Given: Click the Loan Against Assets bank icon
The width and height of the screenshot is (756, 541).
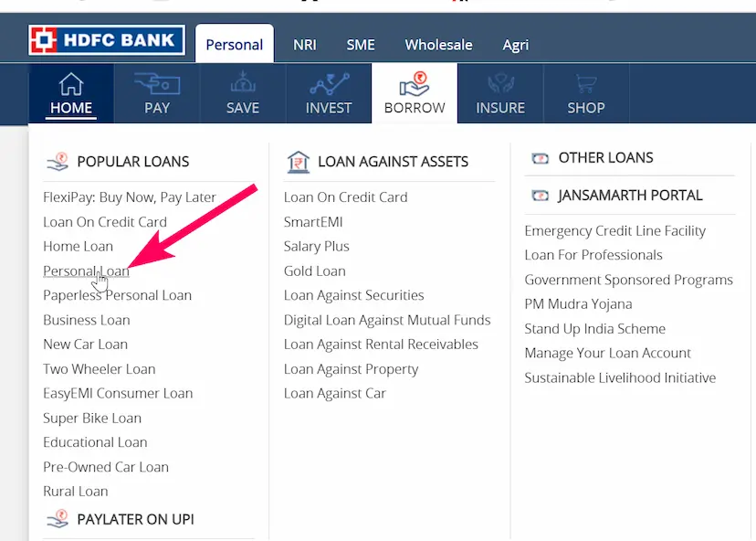Looking at the screenshot, I should 298,162.
